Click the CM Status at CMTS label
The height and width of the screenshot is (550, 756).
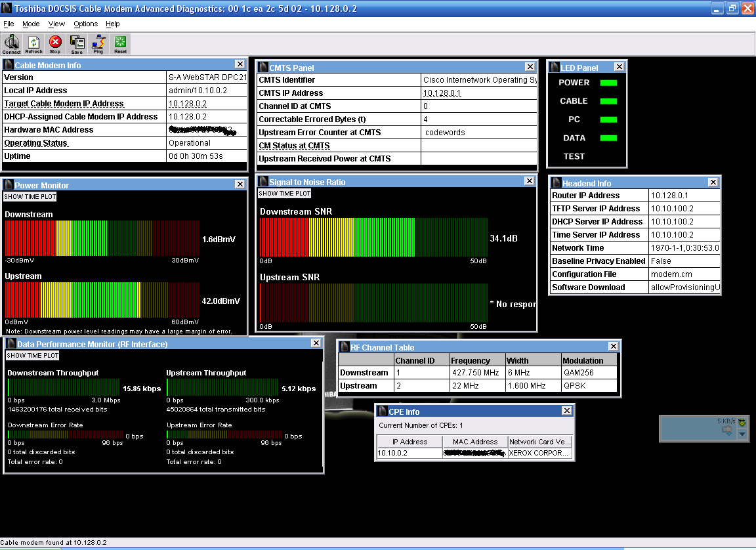click(294, 146)
